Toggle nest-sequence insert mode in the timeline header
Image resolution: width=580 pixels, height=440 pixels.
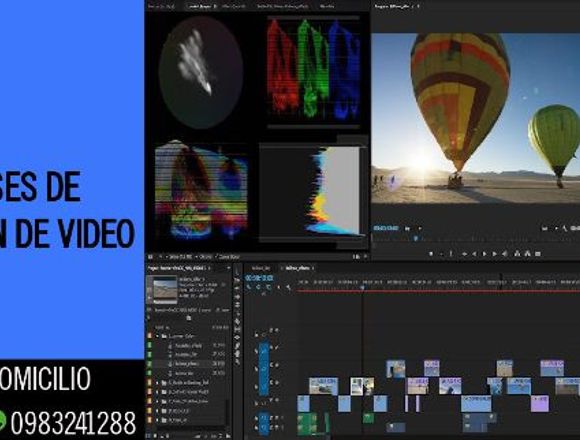point(249,287)
